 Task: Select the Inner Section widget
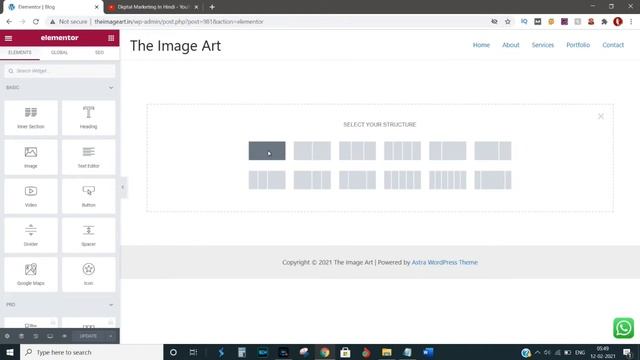(31, 118)
